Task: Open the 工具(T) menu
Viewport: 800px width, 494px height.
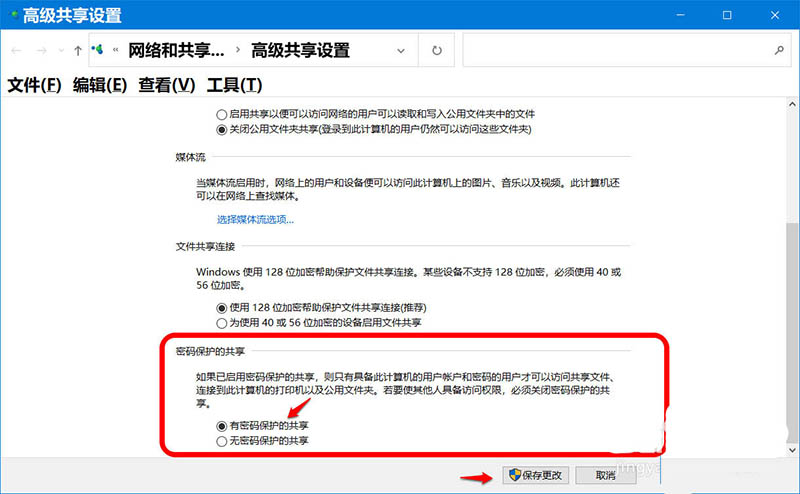Action: [x=234, y=85]
